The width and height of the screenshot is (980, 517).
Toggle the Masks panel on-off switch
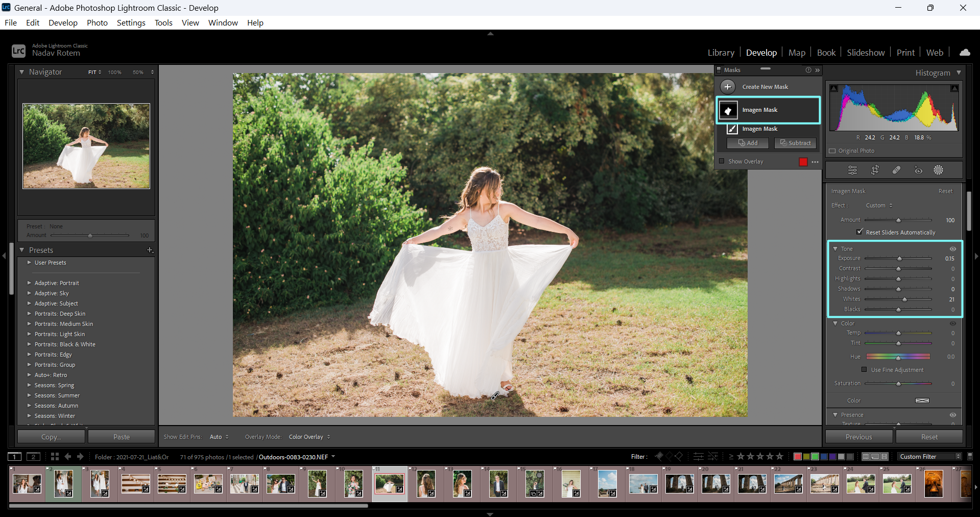pyautogui.click(x=719, y=70)
